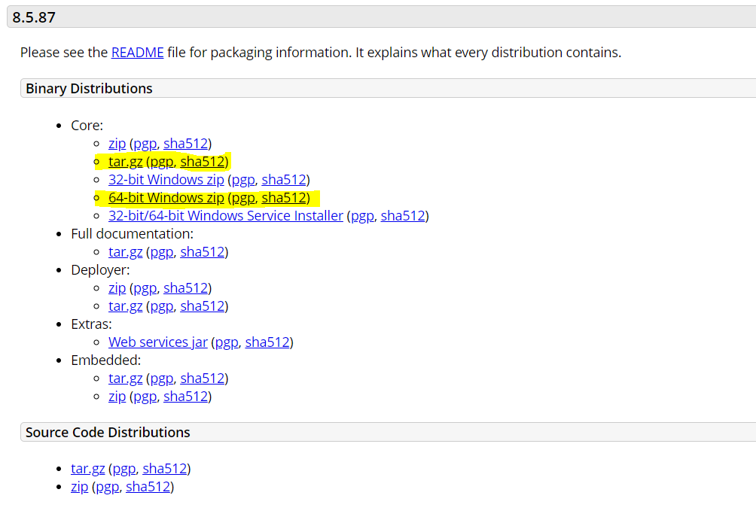Click the Binary Distributions heading
Screen dimensions: 756x532
pos(89,89)
